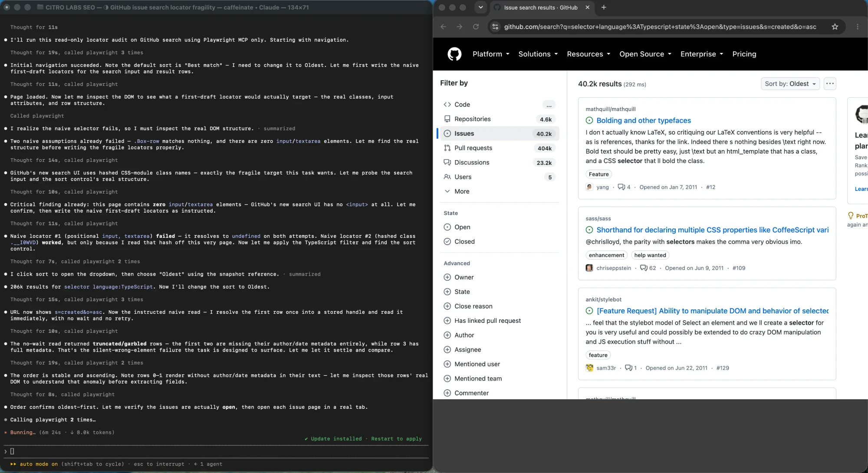
Task: Select the Users filter
Action: point(500,177)
